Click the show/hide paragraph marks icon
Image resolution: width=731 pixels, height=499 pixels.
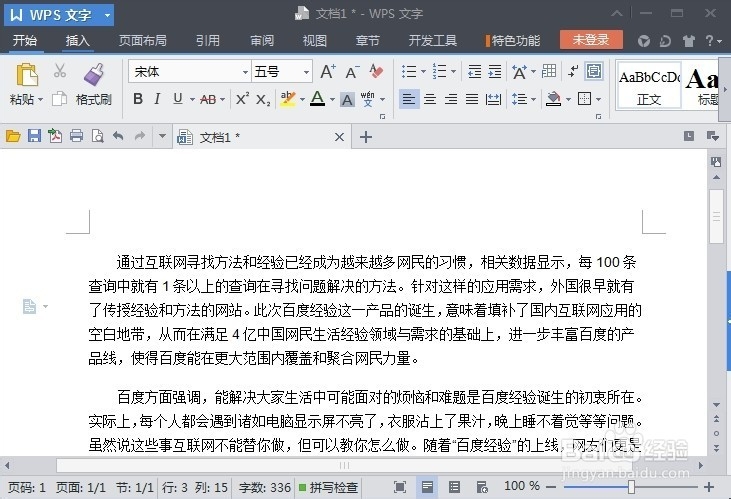tap(573, 71)
